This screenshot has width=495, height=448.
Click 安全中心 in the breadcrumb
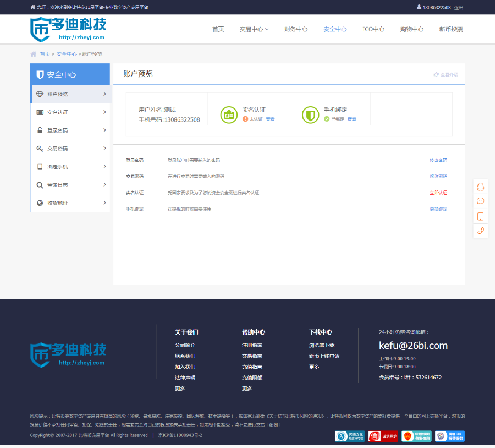(67, 54)
